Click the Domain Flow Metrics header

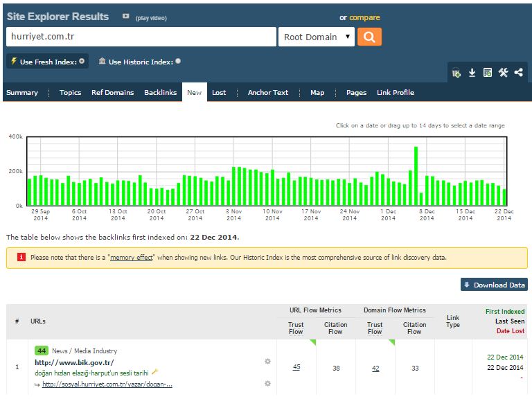395,310
